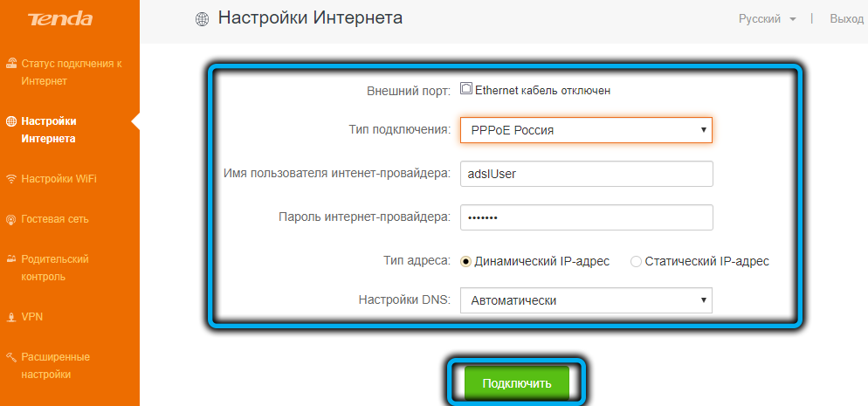Open Настройки WiFi menu item

click(59, 179)
